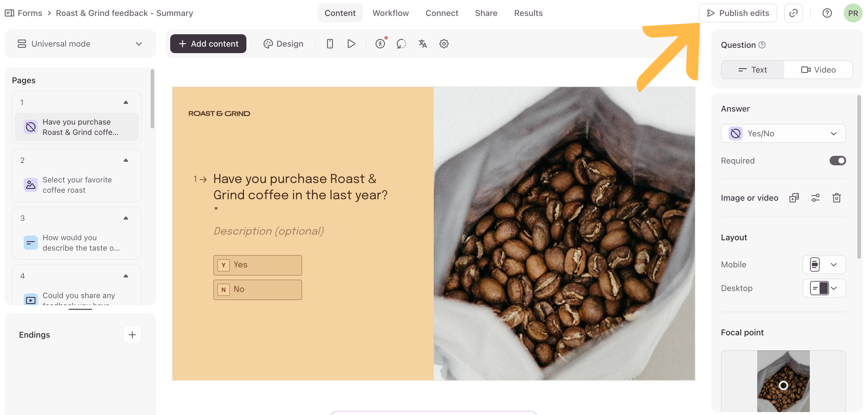868x415 pixels.
Task: Open translate languages icon
Action: (x=422, y=44)
